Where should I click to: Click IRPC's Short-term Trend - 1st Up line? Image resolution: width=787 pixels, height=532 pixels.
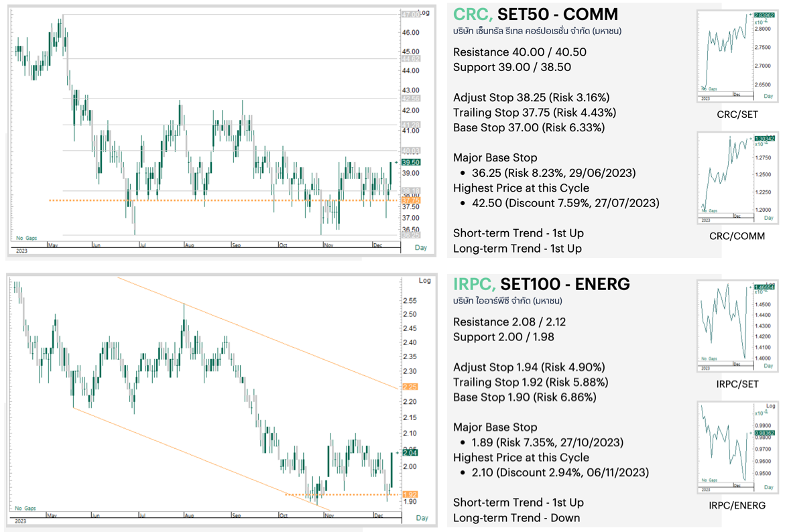click(x=518, y=503)
